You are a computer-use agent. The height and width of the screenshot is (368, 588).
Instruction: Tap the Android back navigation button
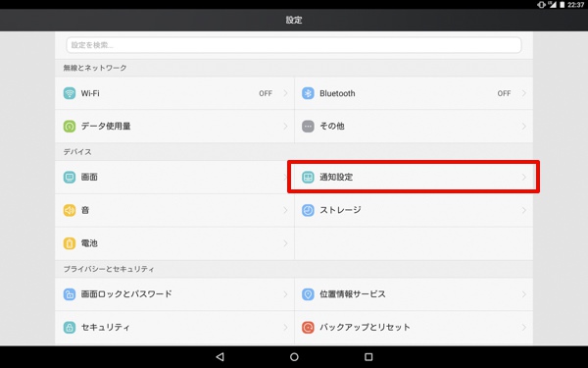[x=220, y=357]
